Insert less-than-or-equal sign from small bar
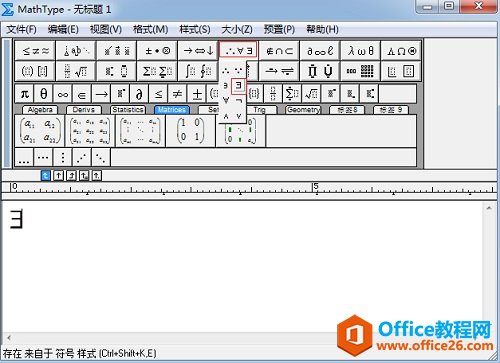The height and width of the screenshot is (363, 500). (x=159, y=94)
